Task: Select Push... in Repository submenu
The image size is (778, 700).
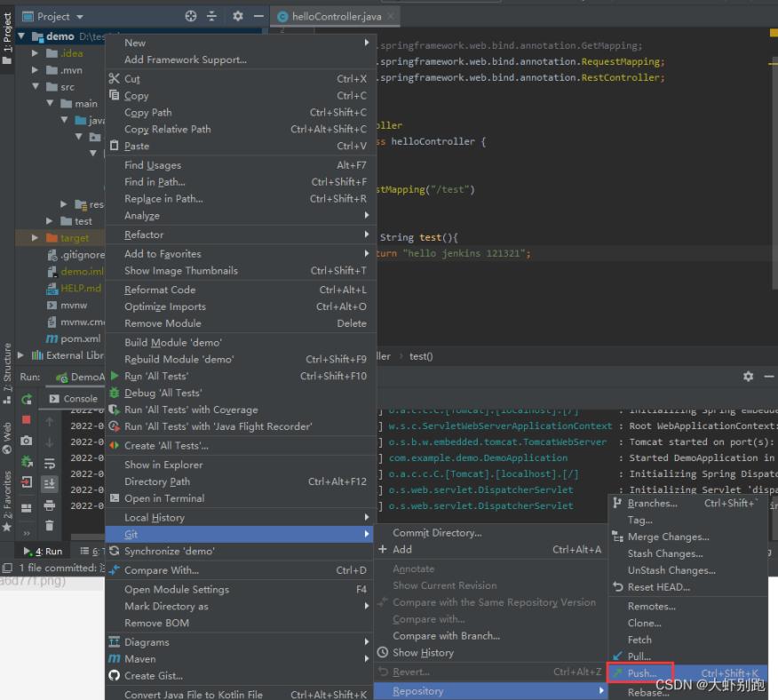Action: [x=641, y=673]
